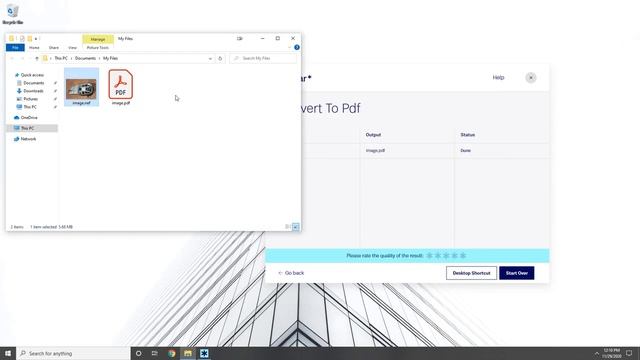Image resolution: width=640 pixels, height=360 pixels.
Task: Select the Manage contextual tab
Action: (98, 39)
